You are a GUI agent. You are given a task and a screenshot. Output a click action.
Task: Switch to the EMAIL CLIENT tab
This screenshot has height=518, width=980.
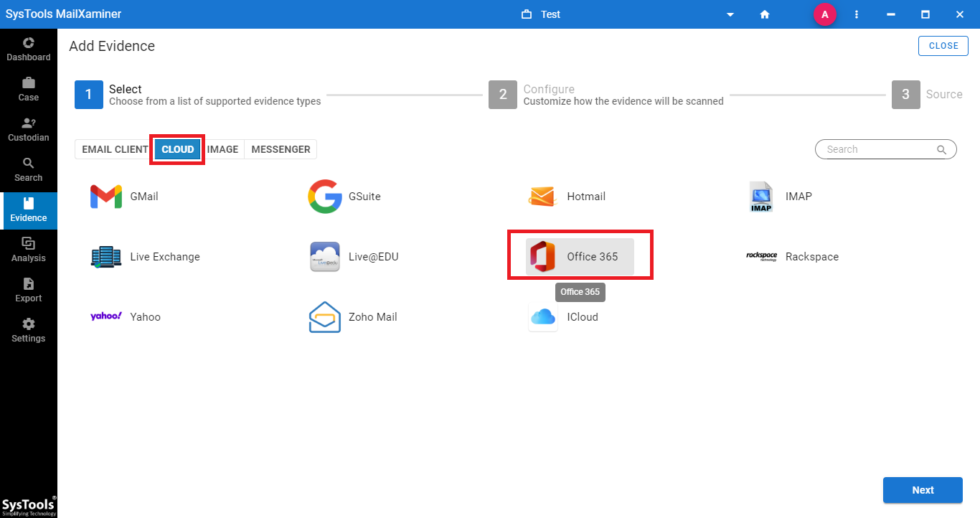pos(115,149)
